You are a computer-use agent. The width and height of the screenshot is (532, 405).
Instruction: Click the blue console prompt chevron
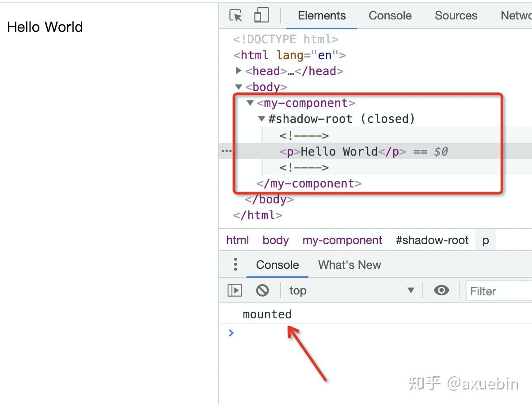(x=231, y=333)
